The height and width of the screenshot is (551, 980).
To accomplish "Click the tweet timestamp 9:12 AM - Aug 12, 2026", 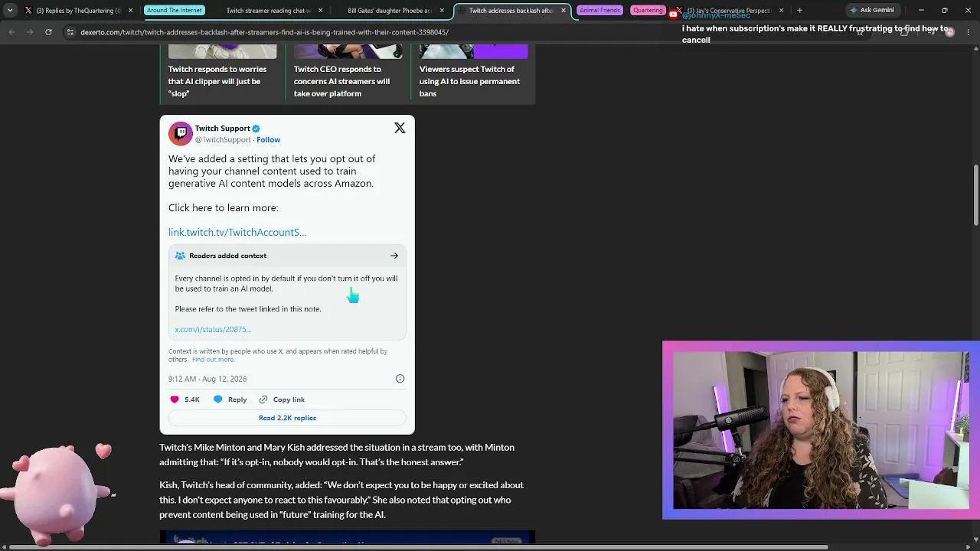I will pyautogui.click(x=207, y=379).
